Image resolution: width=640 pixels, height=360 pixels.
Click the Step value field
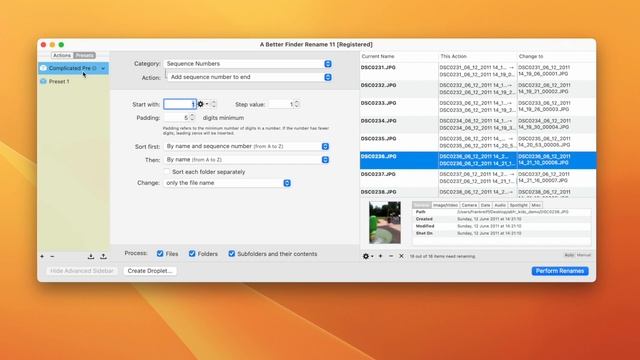[282, 104]
